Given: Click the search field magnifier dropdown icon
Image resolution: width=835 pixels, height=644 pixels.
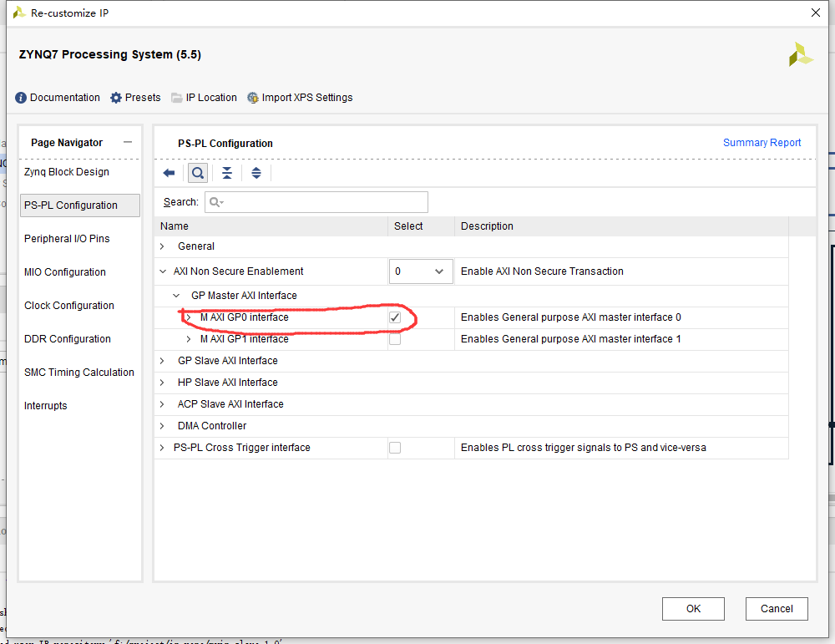Looking at the screenshot, I should pyautogui.click(x=217, y=202).
